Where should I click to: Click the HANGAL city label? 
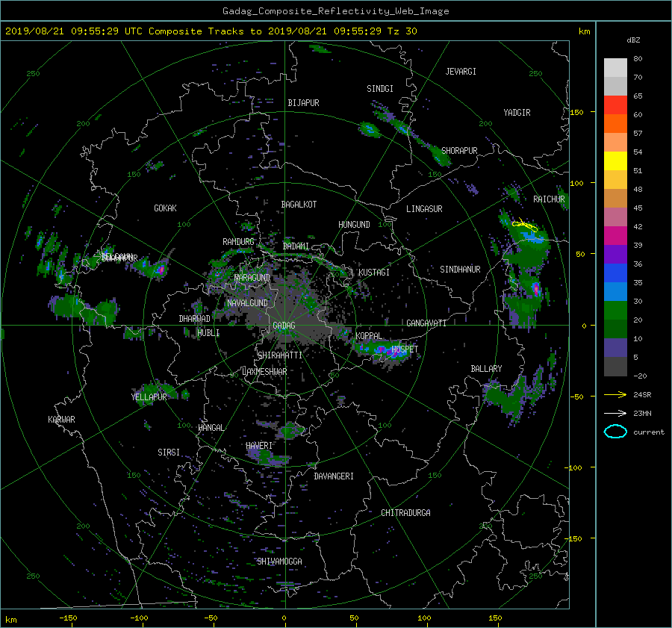pos(211,428)
